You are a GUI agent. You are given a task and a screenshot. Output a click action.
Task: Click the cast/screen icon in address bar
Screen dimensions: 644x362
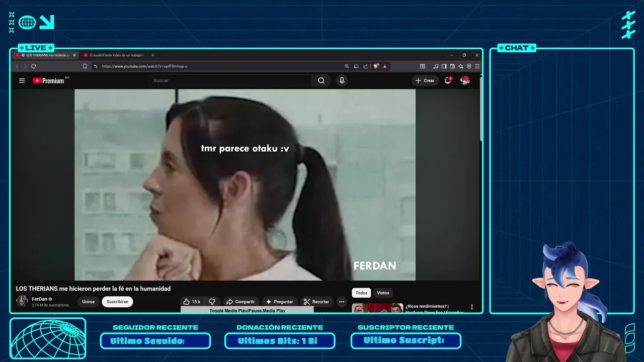(x=356, y=66)
